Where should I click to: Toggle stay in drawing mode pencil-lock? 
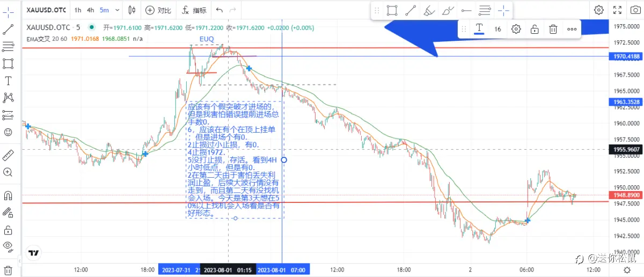pos(8,213)
